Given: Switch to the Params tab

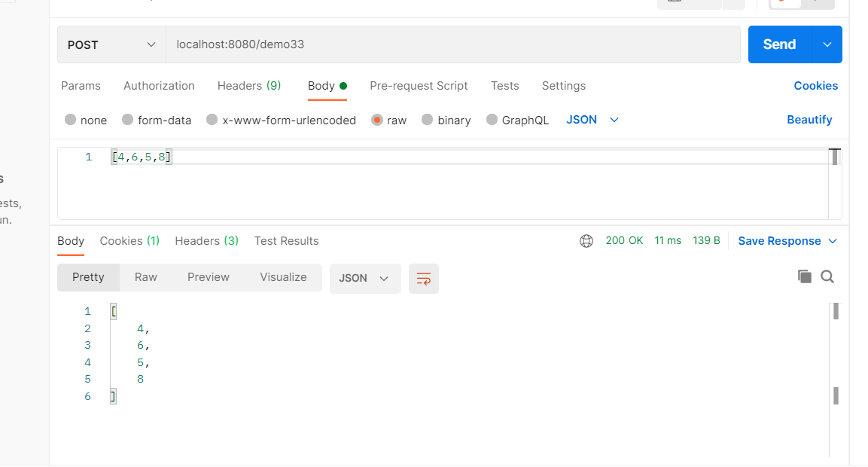Looking at the screenshot, I should (x=81, y=86).
